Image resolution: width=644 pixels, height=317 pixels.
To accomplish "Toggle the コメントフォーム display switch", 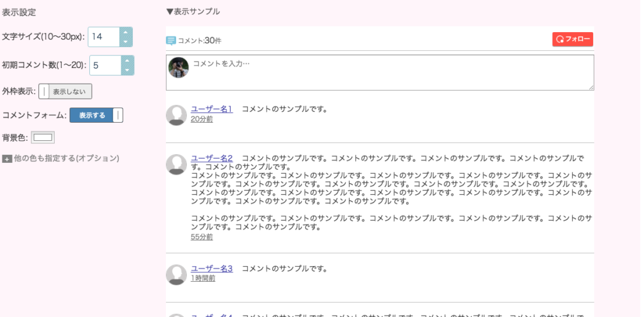I will [96, 115].
